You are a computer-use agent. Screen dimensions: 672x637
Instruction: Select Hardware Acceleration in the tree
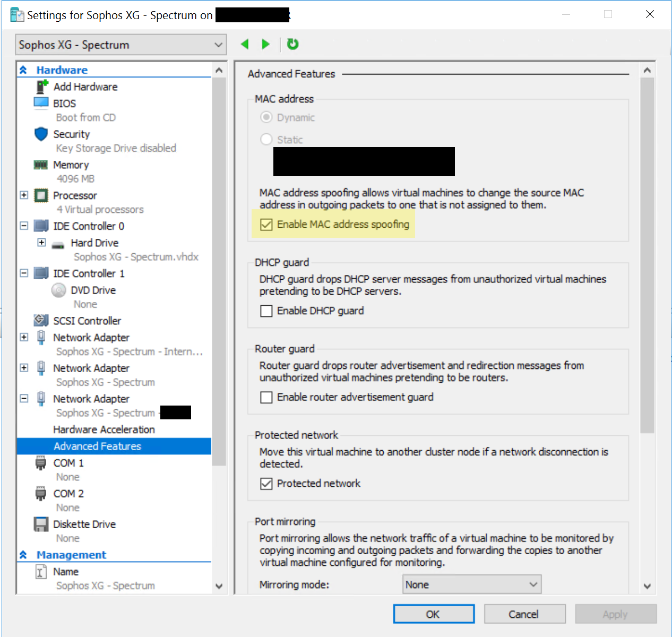[x=104, y=429]
